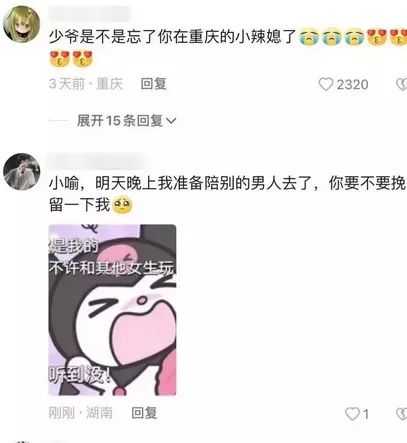This screenshot has height=443, width=407.
Task: Tap the 刚刚 · 湖南 timestamp
Action: [80, 413]
